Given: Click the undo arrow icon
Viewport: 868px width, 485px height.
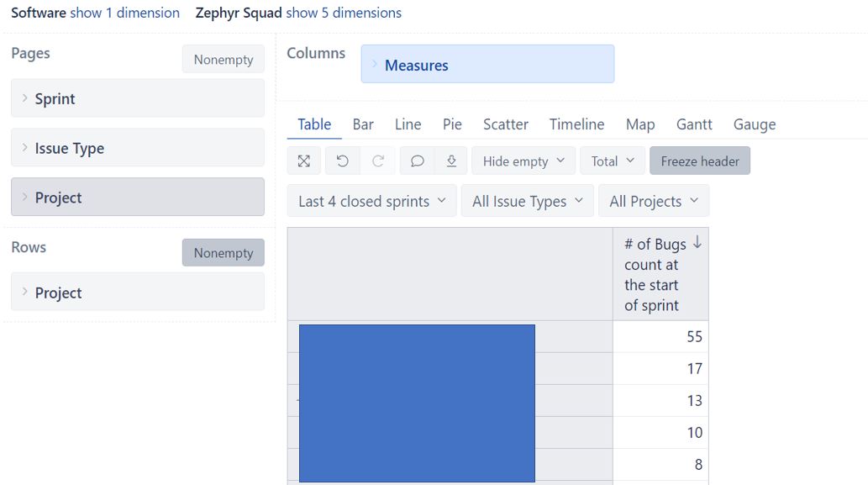Looking at the screenshot, I should click(x=343, y=161).
